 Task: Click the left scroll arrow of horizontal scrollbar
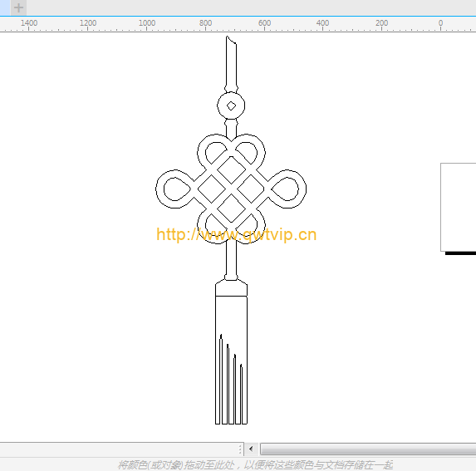[x=251, y=449]
